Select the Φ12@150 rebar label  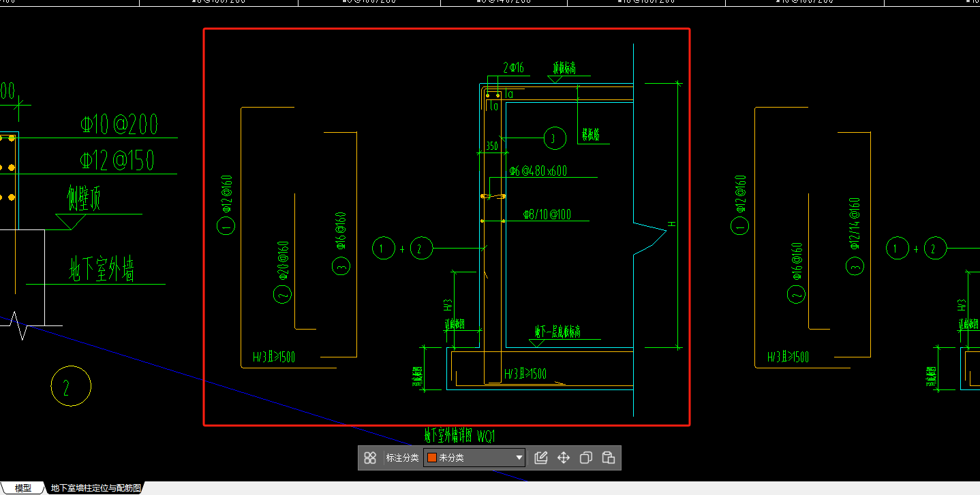117,161
